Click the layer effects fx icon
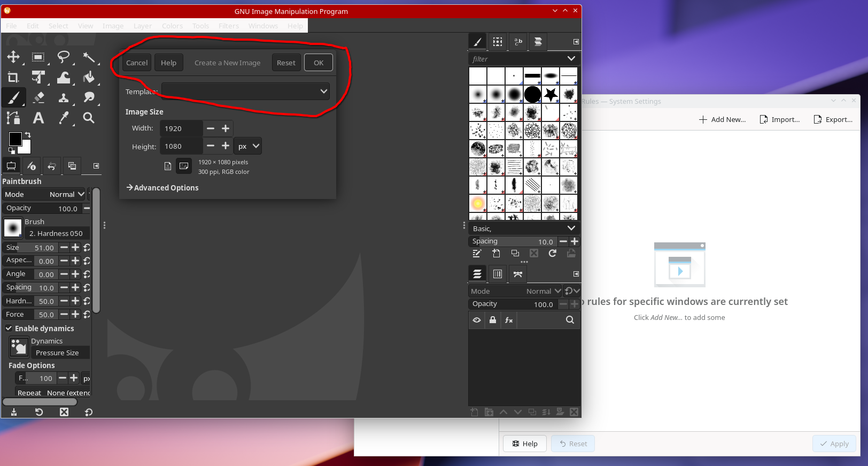868x466 pixels. click(x=509, y=320)
